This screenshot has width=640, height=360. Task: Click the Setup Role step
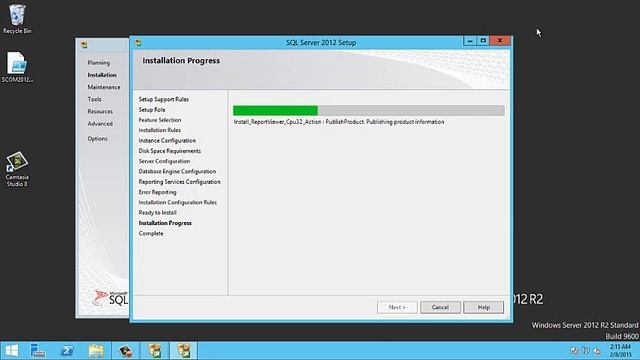[152, 110]
